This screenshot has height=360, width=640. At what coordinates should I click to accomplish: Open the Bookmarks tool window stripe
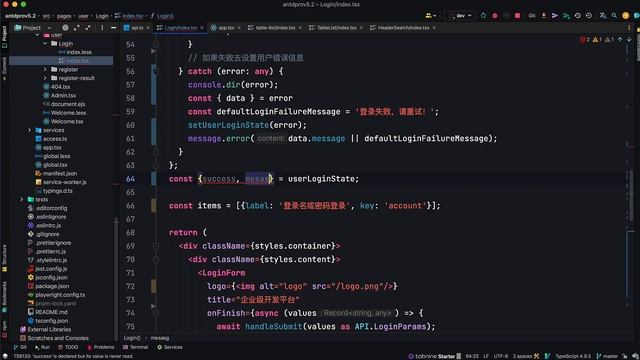pyautogui.click(x=4, y=296)
